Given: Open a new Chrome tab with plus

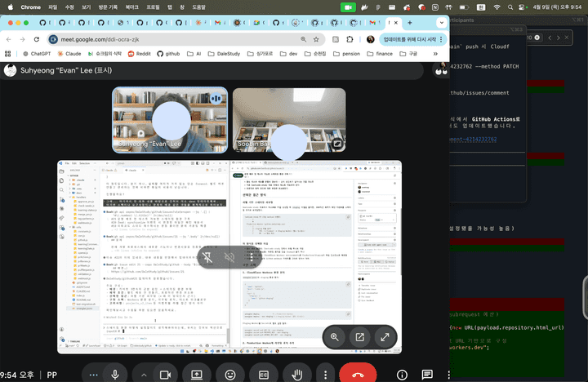Looking at the screenshot, I should 410,23.
